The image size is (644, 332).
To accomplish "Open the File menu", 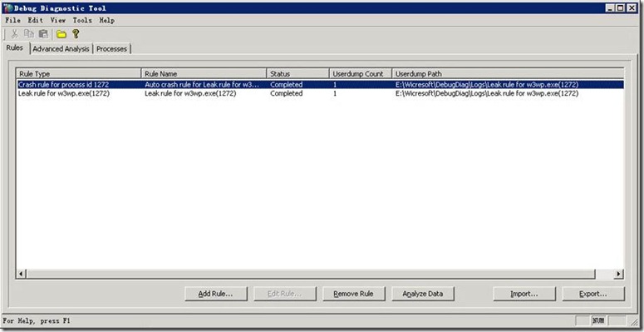I will 12,20.
